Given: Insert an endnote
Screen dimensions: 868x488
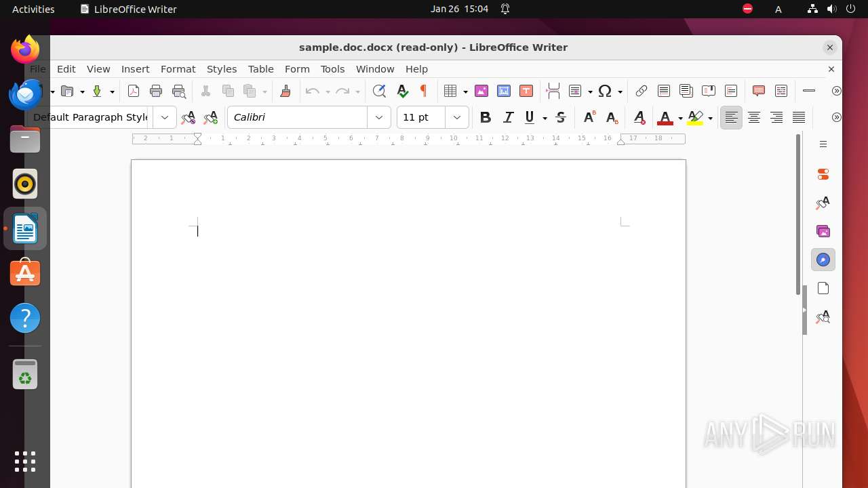Looking at the screenshot, I should point(686,91).
